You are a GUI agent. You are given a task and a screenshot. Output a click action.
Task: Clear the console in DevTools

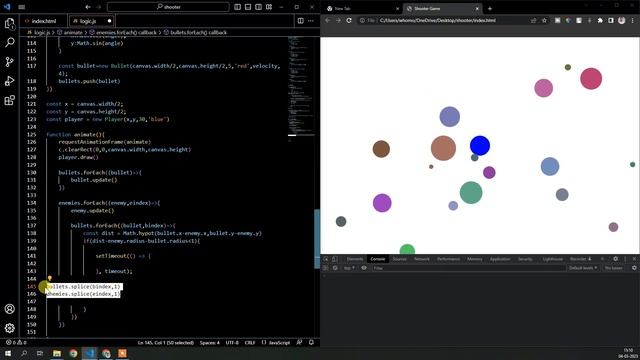(x=335, y=268)
